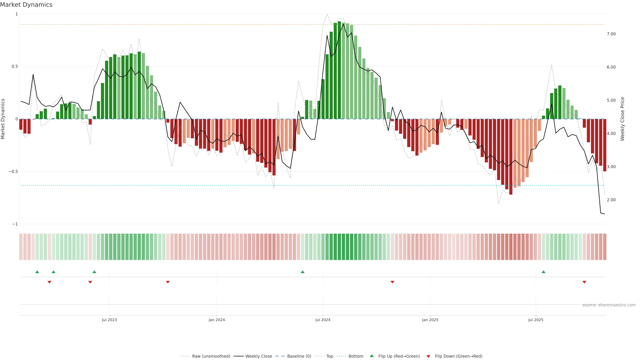Click flip-down triangle between Jul 2024 and Jan 2025
The image size is (644, 362).
point(392,282)
